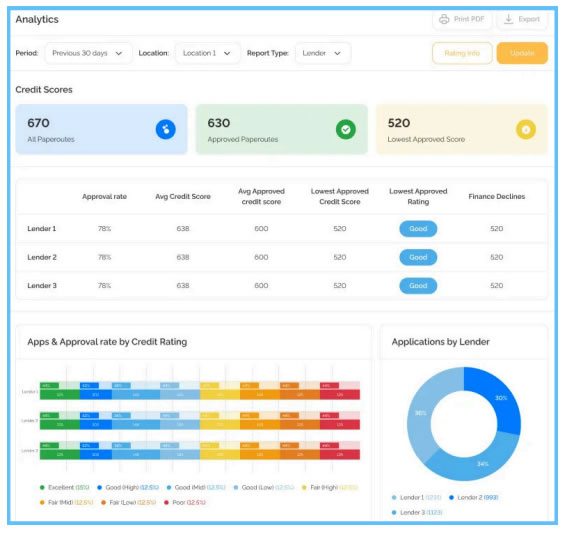Open the Rating Info button
568x538 pixels.
click(x=462, y=53)
